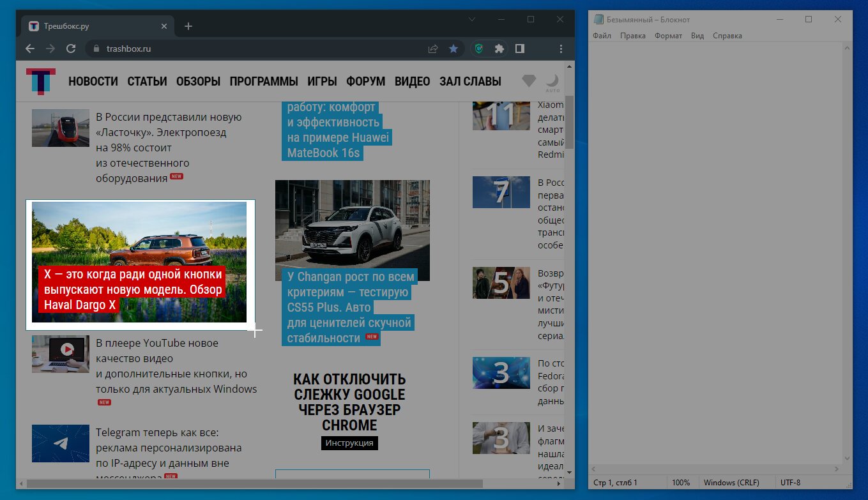Image resolution: width=868 pixels, height=500 pixels.
Task: Open the ВИДЕО site section
Action: tap(413, 81)
